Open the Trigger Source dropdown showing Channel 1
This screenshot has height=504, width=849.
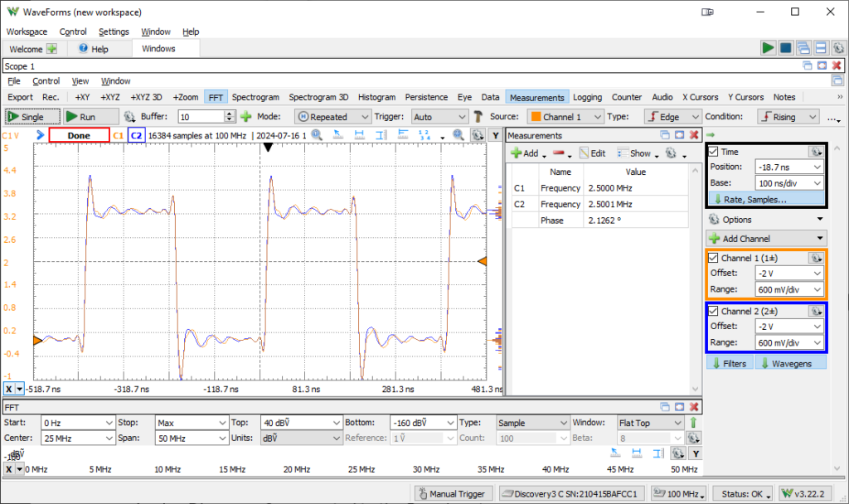click(565, 116)
